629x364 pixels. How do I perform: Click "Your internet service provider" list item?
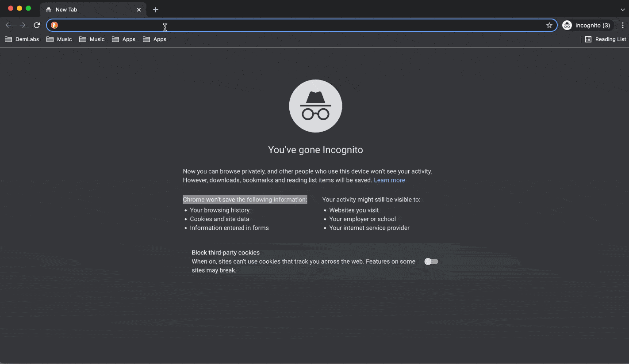pos(369,228)
